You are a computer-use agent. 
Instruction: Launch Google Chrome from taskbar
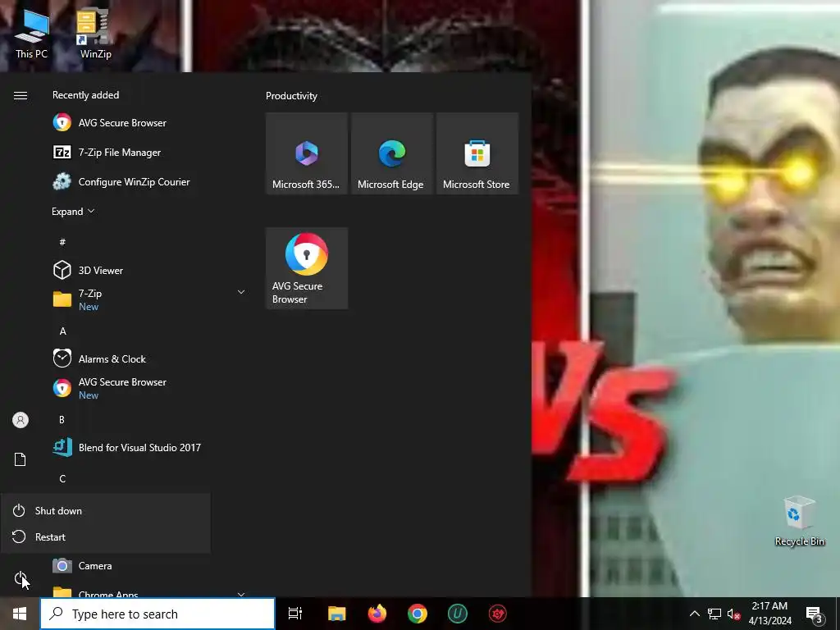pos(418,614)
